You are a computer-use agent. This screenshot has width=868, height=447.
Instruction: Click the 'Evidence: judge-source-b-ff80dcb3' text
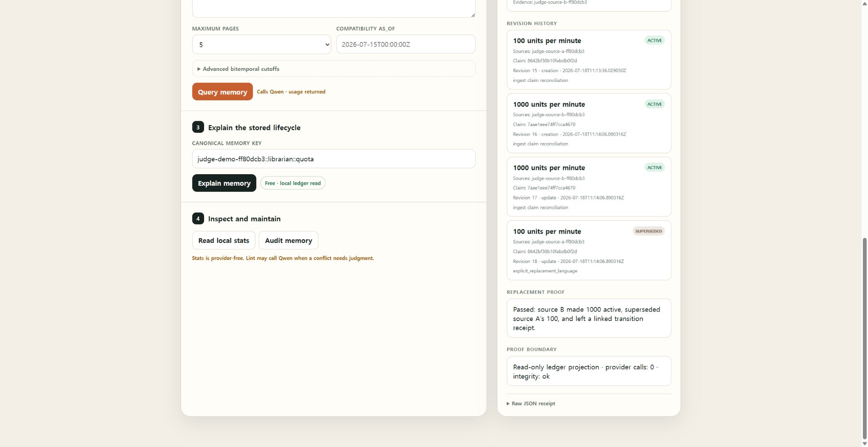(x=549, y=3)
